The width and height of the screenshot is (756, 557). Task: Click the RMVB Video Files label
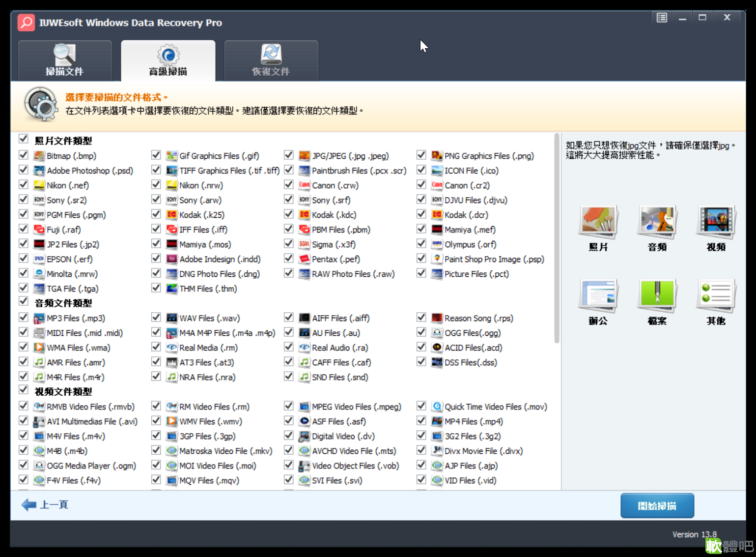90,407
